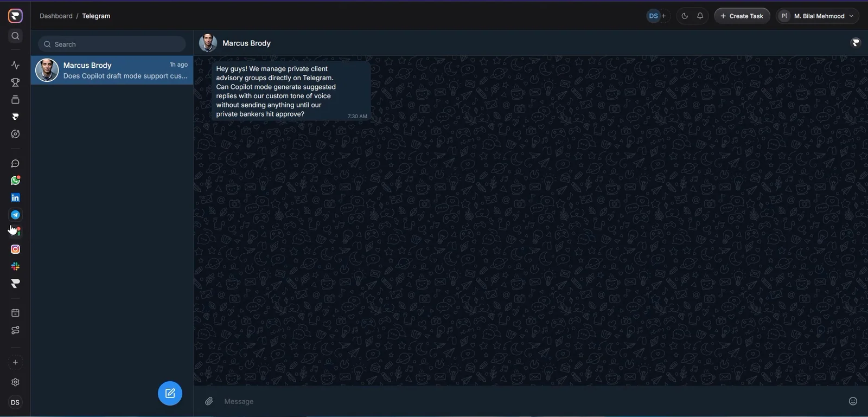868x417 pixels.
Task: Go to the Dashboard breadcrumb
Action: [56, 16]
